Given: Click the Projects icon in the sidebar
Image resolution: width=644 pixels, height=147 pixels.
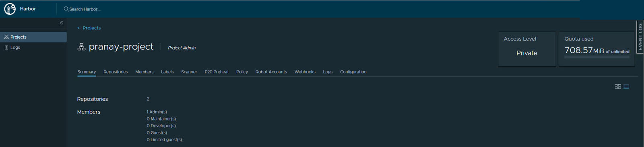Looking at the screenshot, I should coord(6,37).
